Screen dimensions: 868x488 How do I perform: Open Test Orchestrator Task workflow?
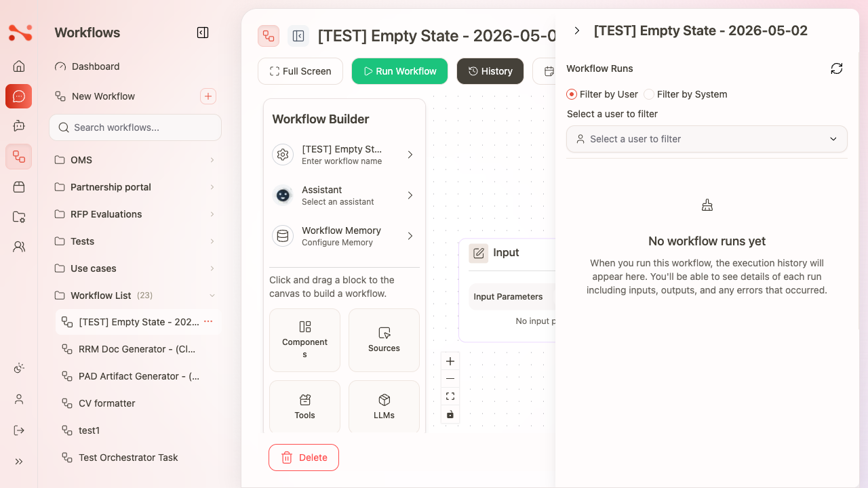(x=138, y=457)
